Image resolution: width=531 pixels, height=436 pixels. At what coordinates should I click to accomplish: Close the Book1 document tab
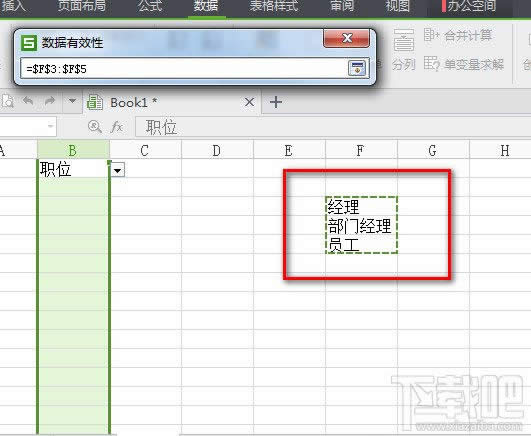click(249, 102)
